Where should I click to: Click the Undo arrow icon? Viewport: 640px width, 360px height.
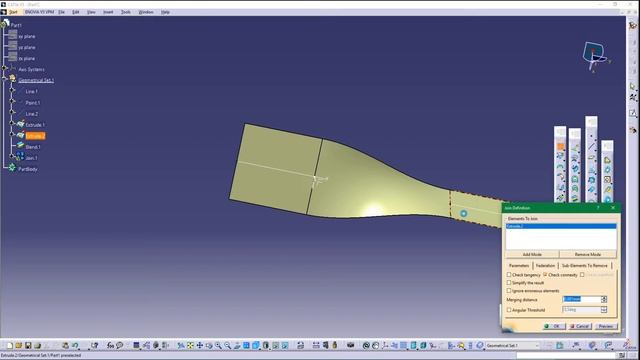(x=75, y=346)
